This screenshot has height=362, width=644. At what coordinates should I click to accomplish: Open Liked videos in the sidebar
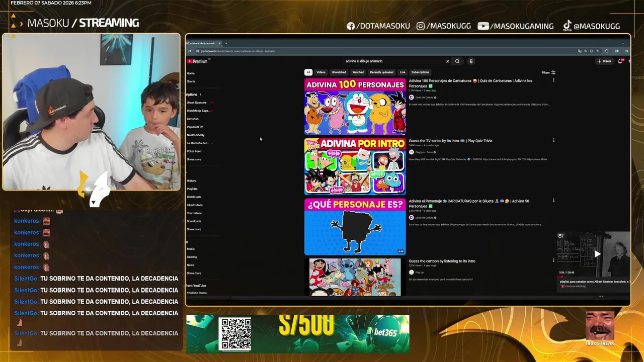point(195,205)
